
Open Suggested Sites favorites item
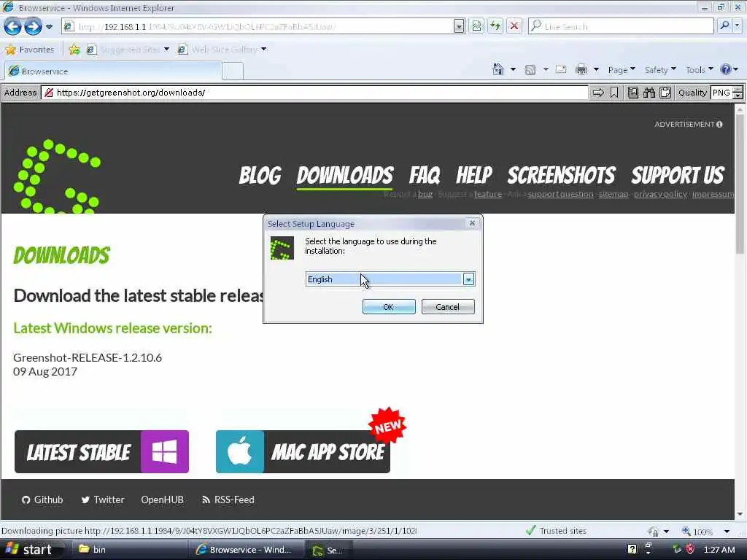(x=128, y=49)
